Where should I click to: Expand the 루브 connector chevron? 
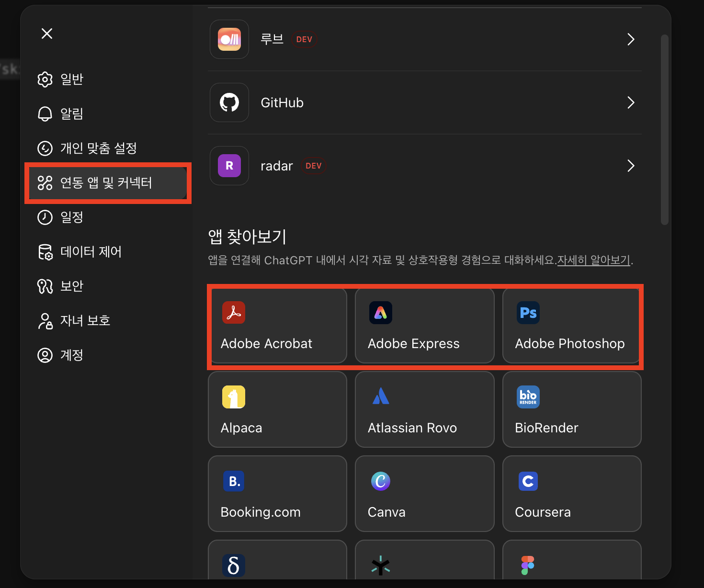(631, 39)
